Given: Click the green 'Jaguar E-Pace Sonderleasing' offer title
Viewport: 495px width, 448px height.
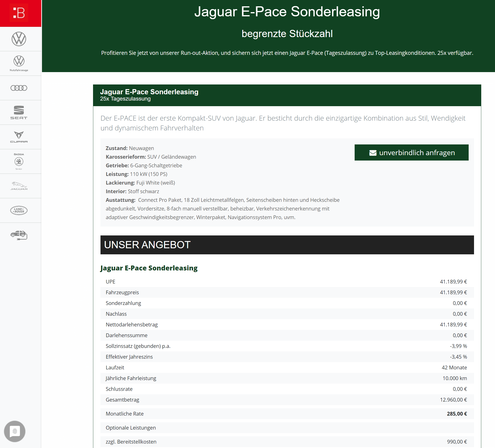Looking at the screenshot, I should coord(149,268).
